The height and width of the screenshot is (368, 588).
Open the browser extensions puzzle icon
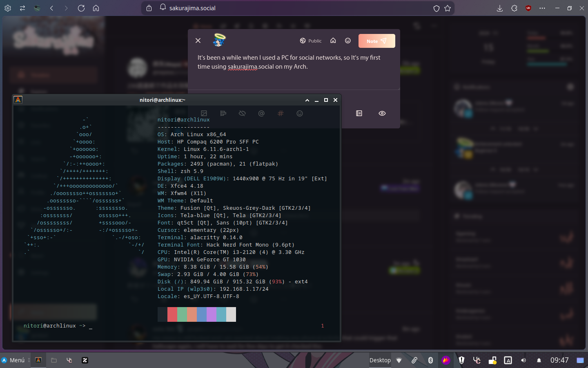pyautogui.click(x=514, y=8)
